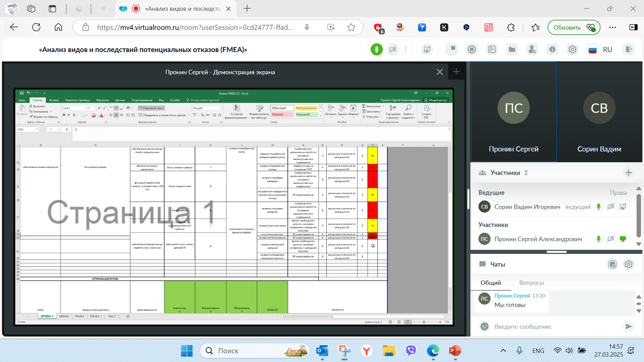The height and width of the screenshot is (362, 644).
Task: Go back with the browser back arrow
Action: point(14,27)
